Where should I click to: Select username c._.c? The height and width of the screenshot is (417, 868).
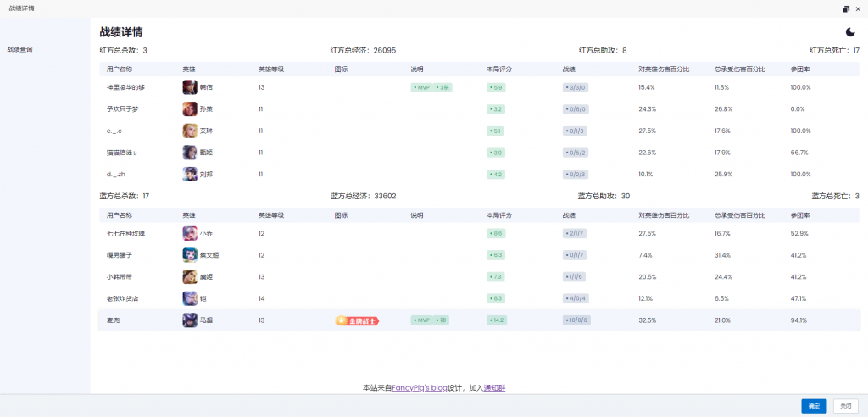click(x=114, y=131)
